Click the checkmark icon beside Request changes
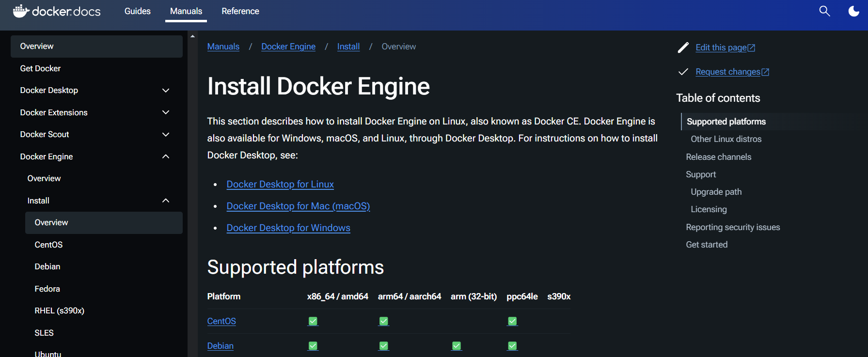 [x=683, y=72]
